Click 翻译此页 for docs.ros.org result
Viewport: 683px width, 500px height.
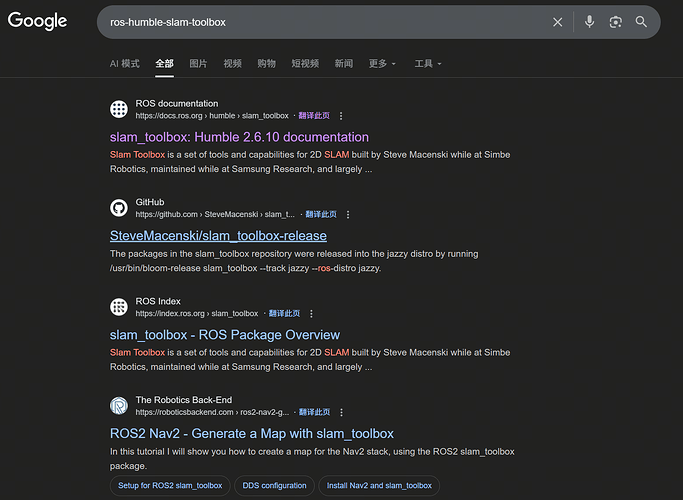314,116
